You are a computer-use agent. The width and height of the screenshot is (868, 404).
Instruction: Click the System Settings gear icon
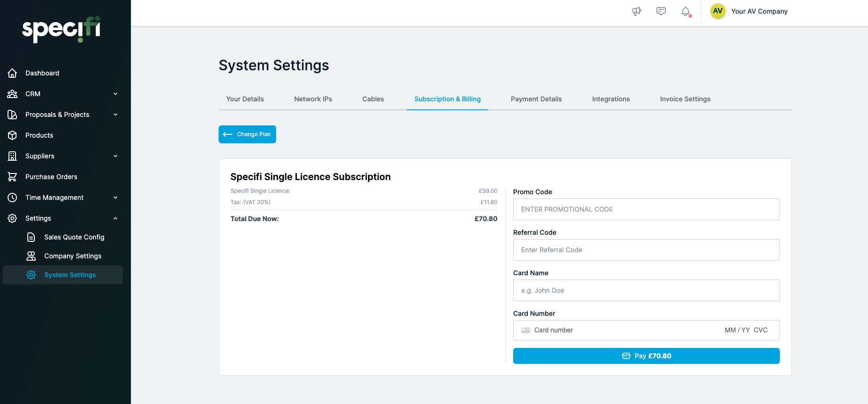pyautogui.click(x=31, y=275)
